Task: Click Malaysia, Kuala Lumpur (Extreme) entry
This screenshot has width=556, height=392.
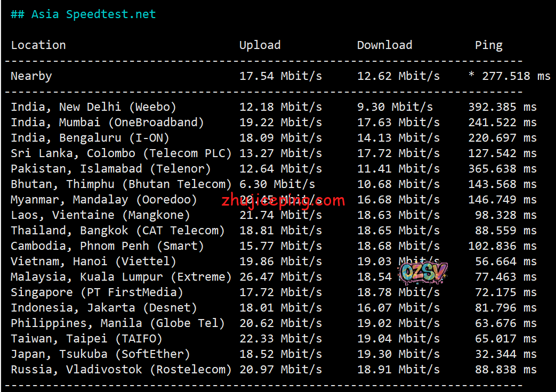Action: click(x=121, y=277)
